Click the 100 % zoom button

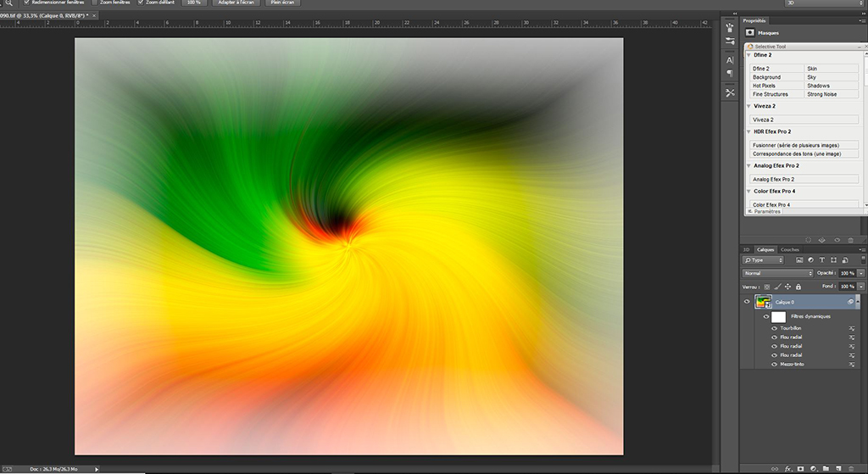click(x=194, y=3)
